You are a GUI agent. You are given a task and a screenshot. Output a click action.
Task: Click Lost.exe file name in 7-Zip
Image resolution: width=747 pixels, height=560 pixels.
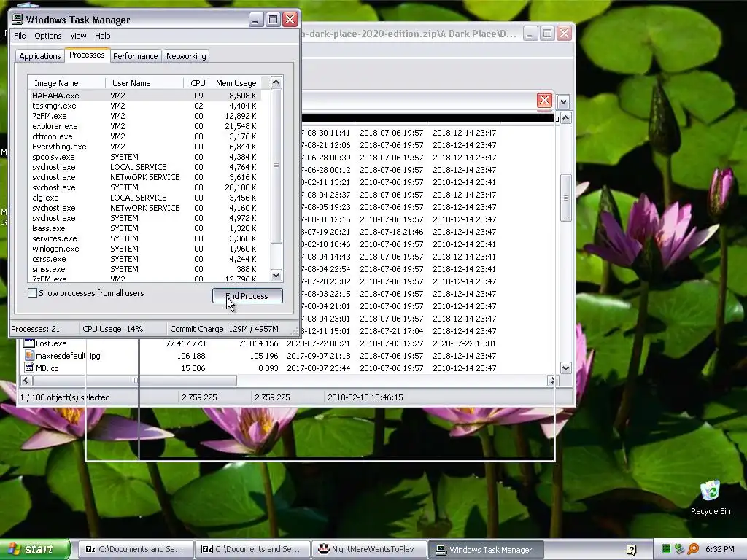coord(51,343)
